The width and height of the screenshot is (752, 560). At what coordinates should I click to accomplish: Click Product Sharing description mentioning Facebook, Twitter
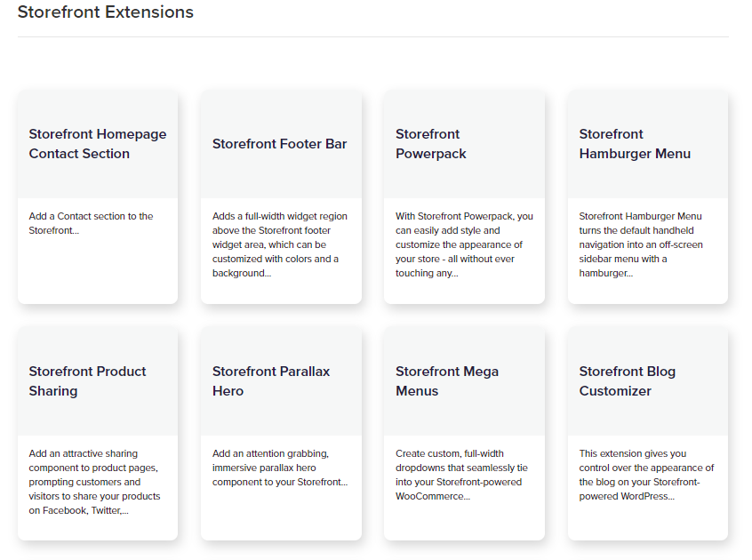coord(94,482)
